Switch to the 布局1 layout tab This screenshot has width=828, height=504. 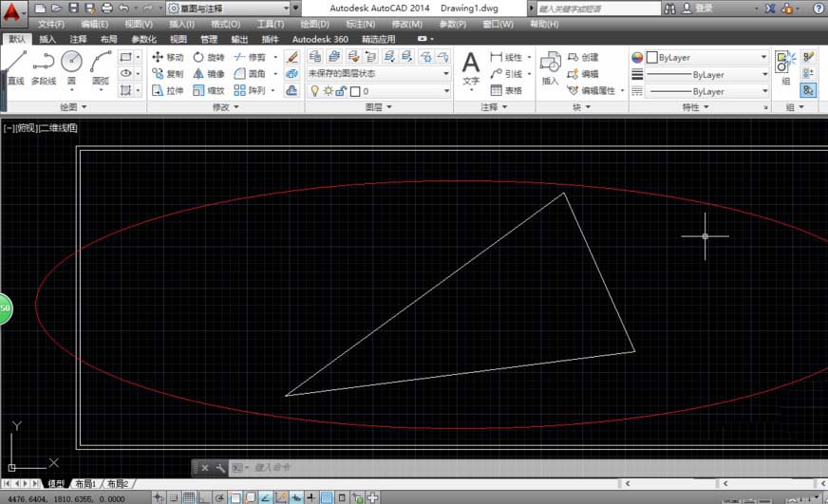pos(85,483)
